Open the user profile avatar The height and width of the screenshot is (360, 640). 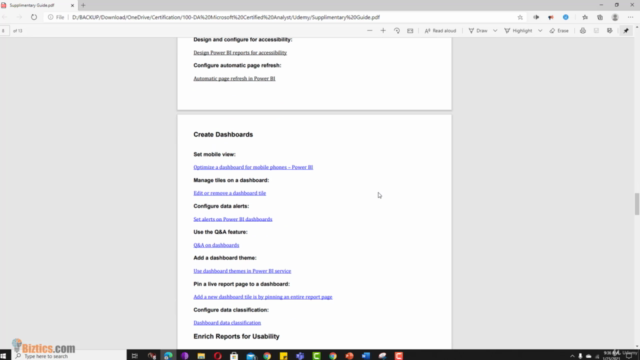click(615, 17)
